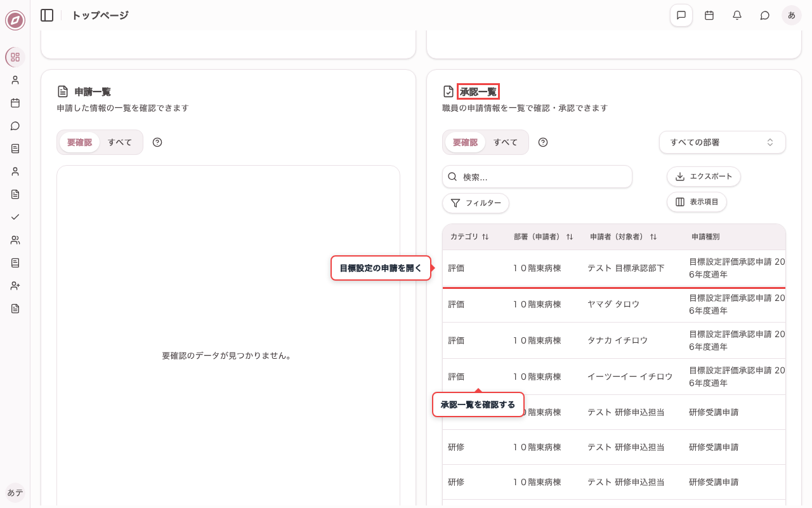Sort by カテゴリ column arrows
The width and height of the screenshot is (812, 508).
coord(485,237)
